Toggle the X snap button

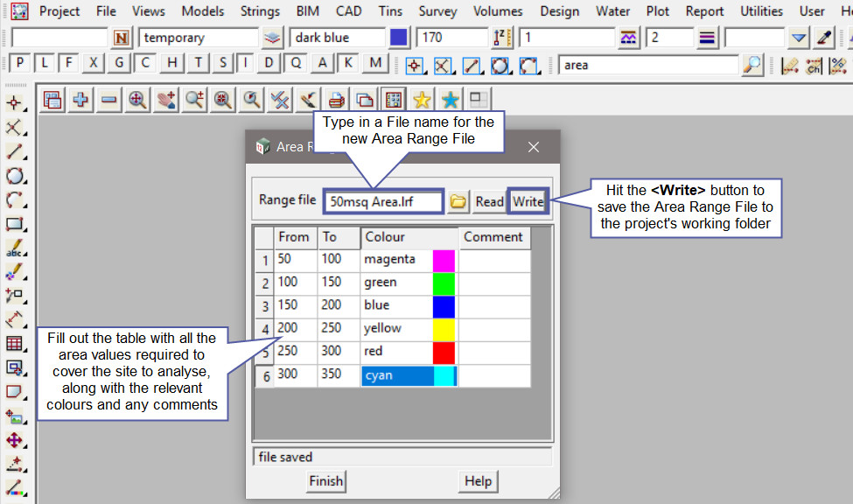coord(94,63)
